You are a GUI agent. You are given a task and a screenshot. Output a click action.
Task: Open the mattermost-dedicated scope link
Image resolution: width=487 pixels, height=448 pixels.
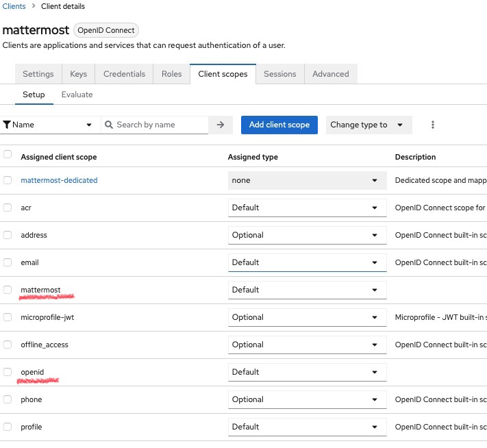[59, 180]
